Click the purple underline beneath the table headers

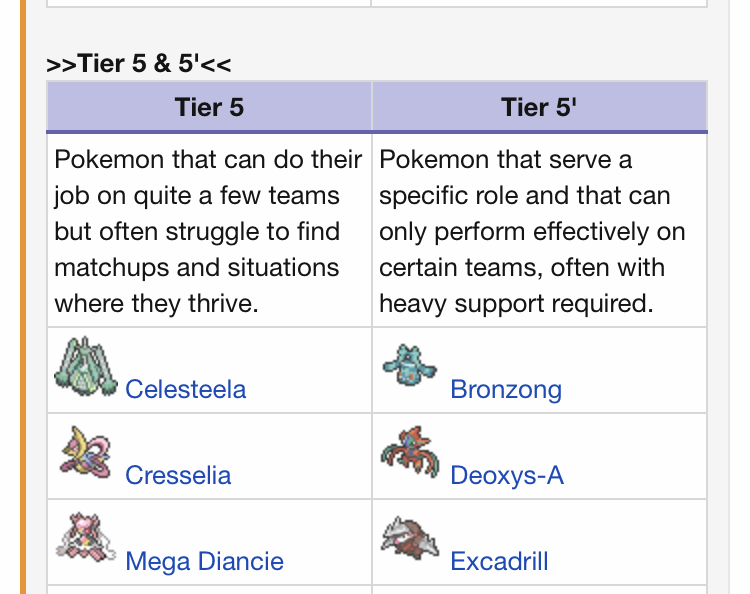click(377, 132)
